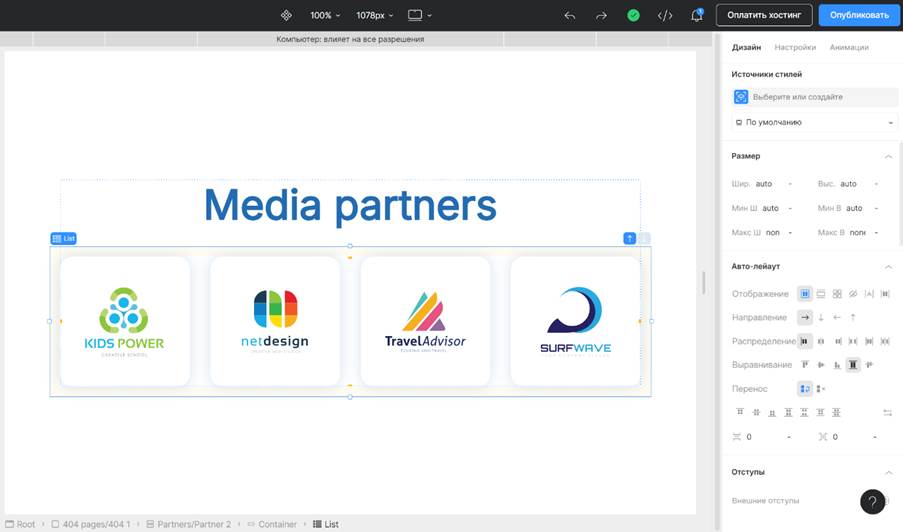Switch to the Анимации tab
903x532 pixels.
pos(849,47)
